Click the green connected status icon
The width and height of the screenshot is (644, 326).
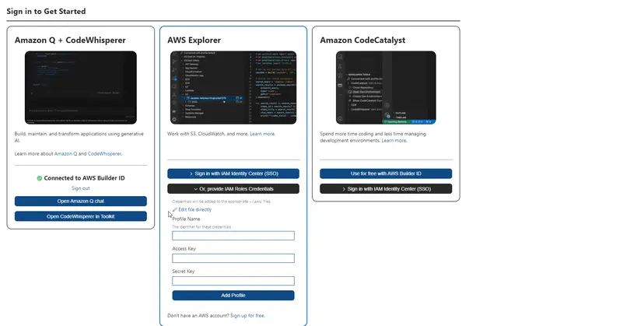point(40,178)
